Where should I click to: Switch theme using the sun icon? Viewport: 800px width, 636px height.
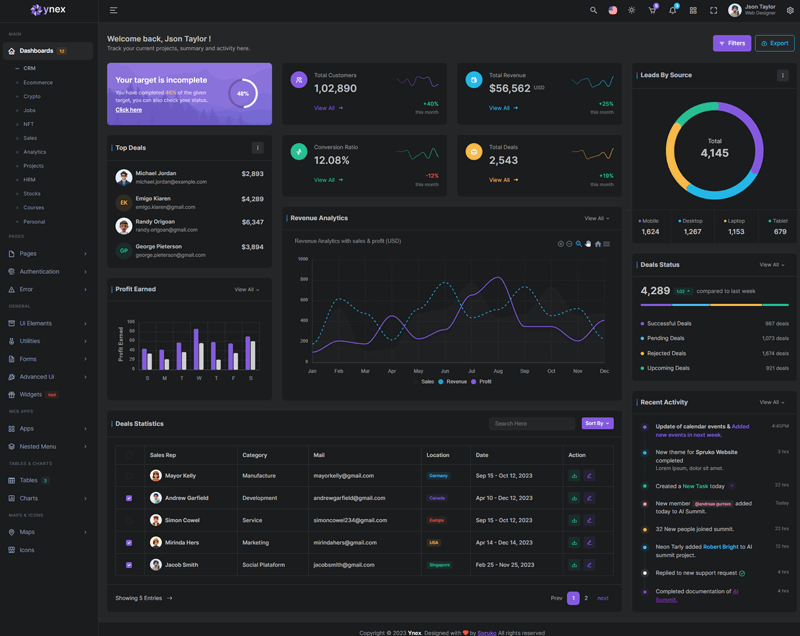(x=631, y=10)
